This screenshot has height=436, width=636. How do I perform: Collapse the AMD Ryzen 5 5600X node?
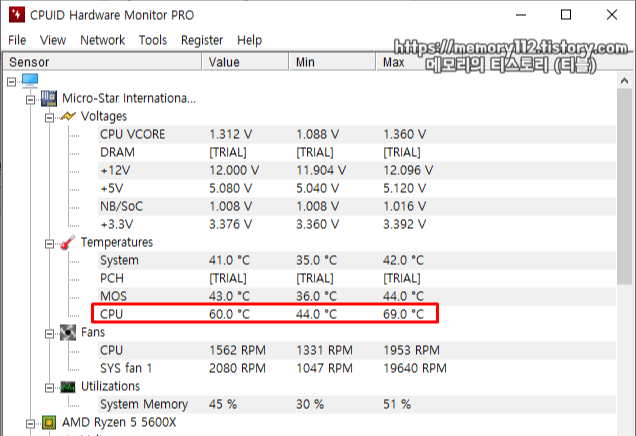30,424
